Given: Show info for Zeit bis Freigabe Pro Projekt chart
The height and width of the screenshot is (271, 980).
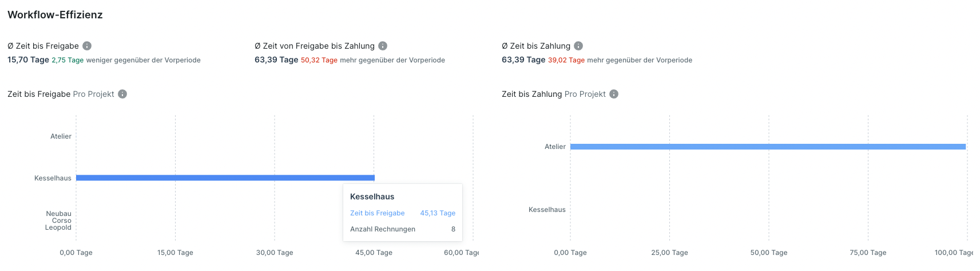Looking at the screenshot, I should point(122,94).
